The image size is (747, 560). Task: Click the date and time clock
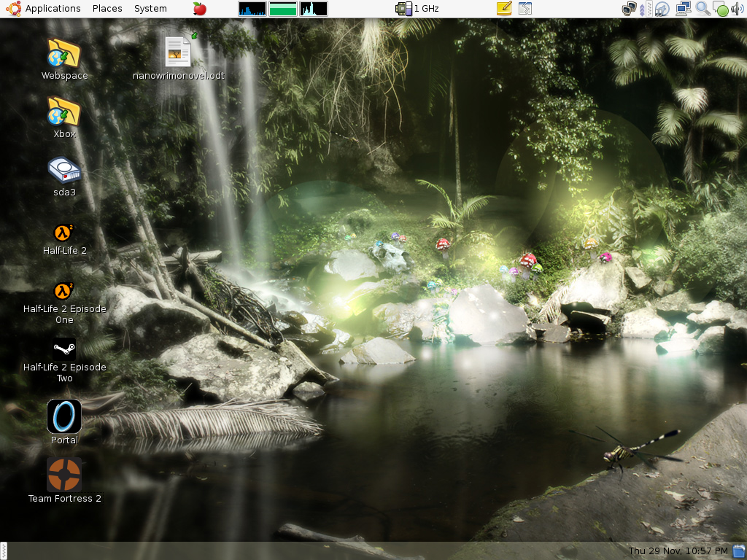(x=678, y=551)
